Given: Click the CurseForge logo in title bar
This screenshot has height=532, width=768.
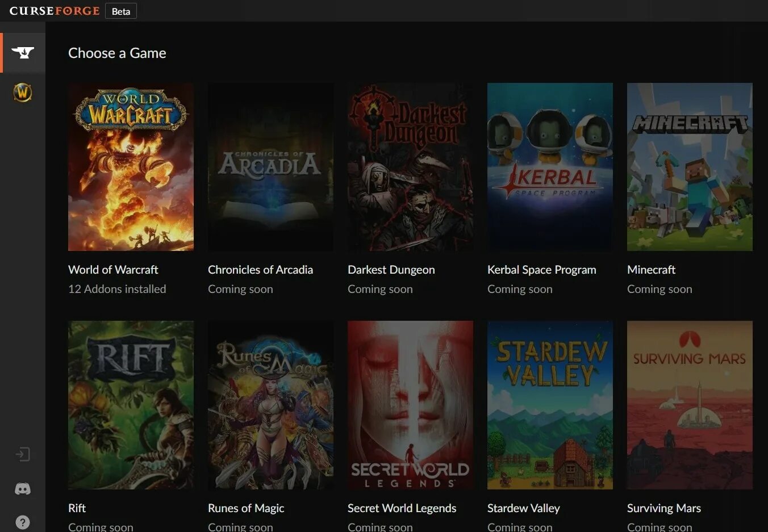Looking at the screenshot, I should coord(55,11).
